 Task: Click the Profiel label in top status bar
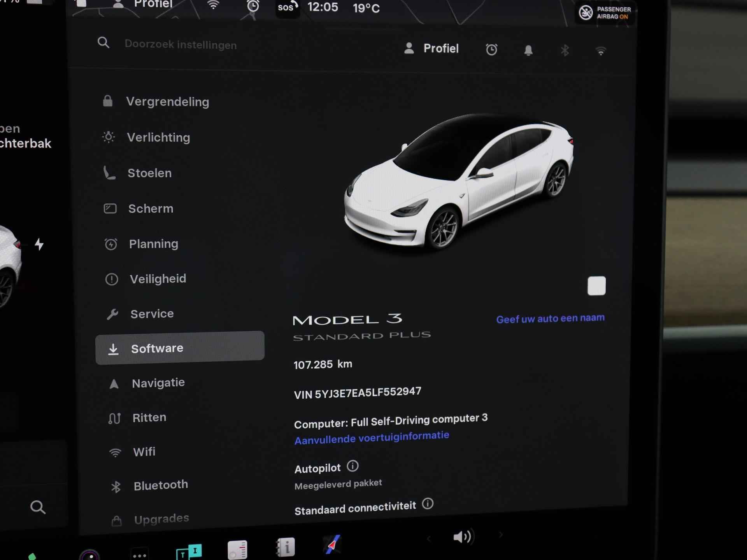[x=153, y=4]
